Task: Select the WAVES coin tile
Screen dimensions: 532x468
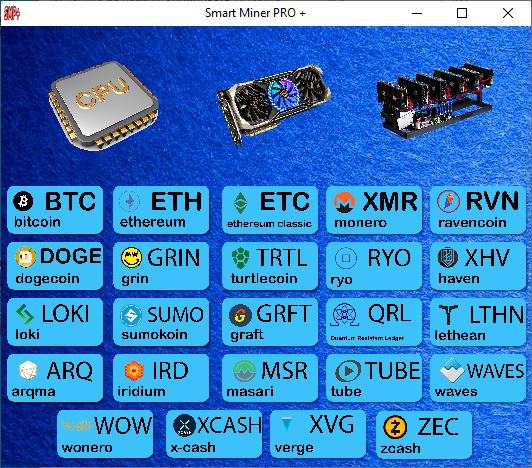Action: click(478, 378)
